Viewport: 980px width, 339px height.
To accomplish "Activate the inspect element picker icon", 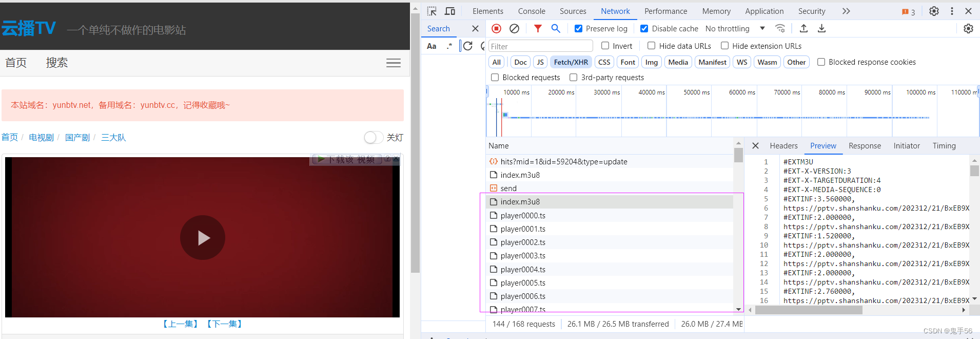I will pyautogui.click(x=432, y=11).
